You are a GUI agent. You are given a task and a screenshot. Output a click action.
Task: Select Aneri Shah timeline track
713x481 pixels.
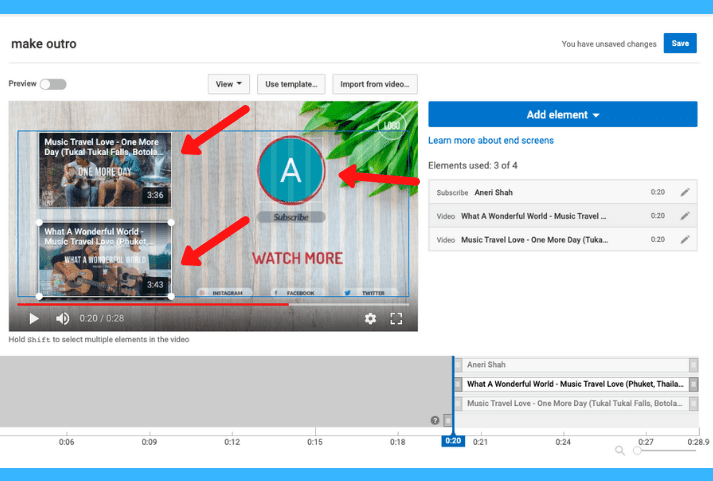(x=576, y=365)
